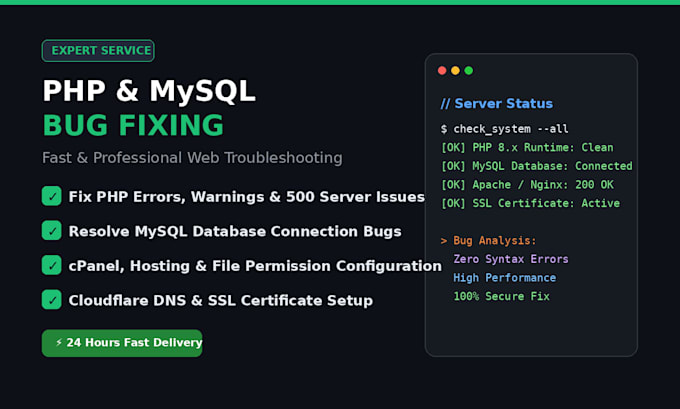Toggle checkbox beside Cloudflare DNS line
The height and width of the screenshot is (409, 680).
click(x=52, y=300)
